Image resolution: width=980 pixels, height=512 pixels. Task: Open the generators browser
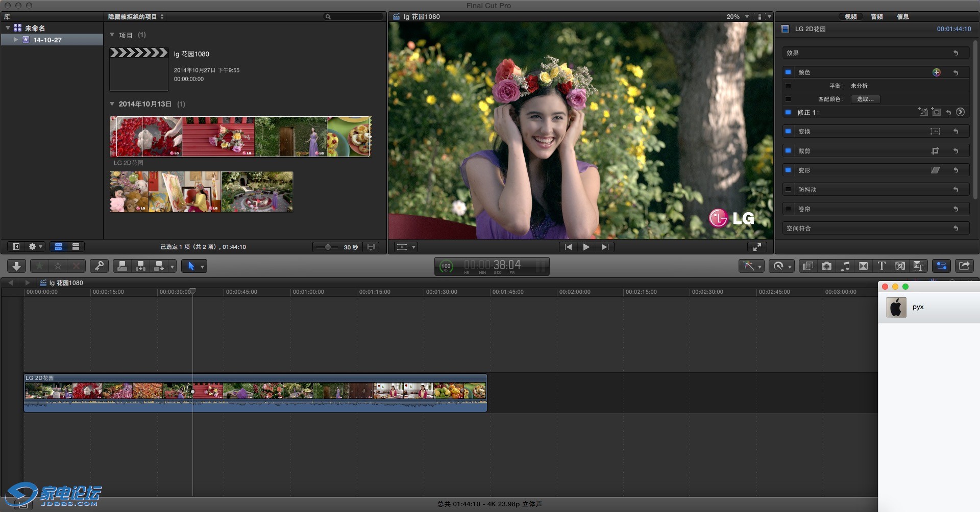pos(900,266)
